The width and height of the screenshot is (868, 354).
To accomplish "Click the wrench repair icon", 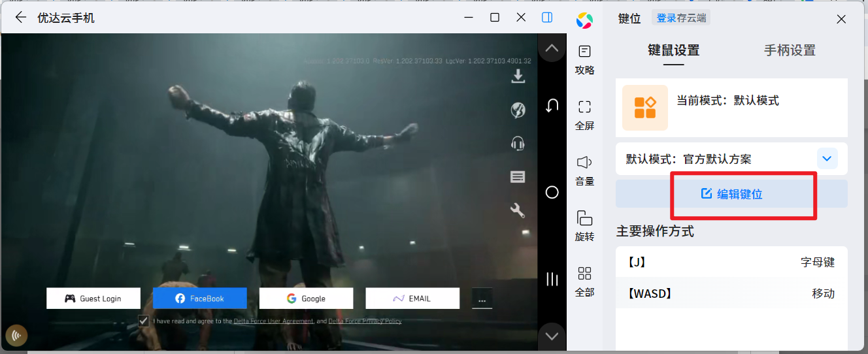I will coord(518,210).
